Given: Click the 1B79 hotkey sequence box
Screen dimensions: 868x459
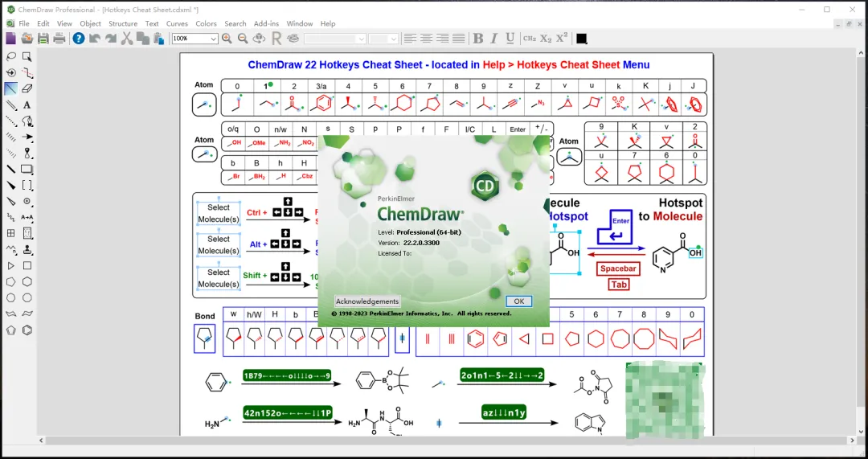Looking at the screenshot, I should tap(287, 376).
